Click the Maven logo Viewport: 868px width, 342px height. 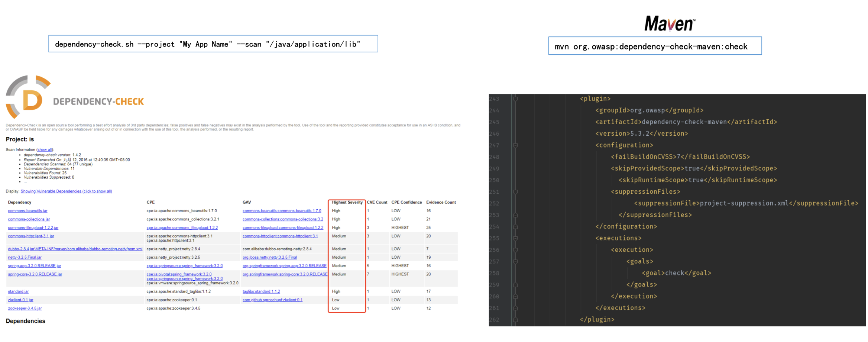click(x=670, y=24)
